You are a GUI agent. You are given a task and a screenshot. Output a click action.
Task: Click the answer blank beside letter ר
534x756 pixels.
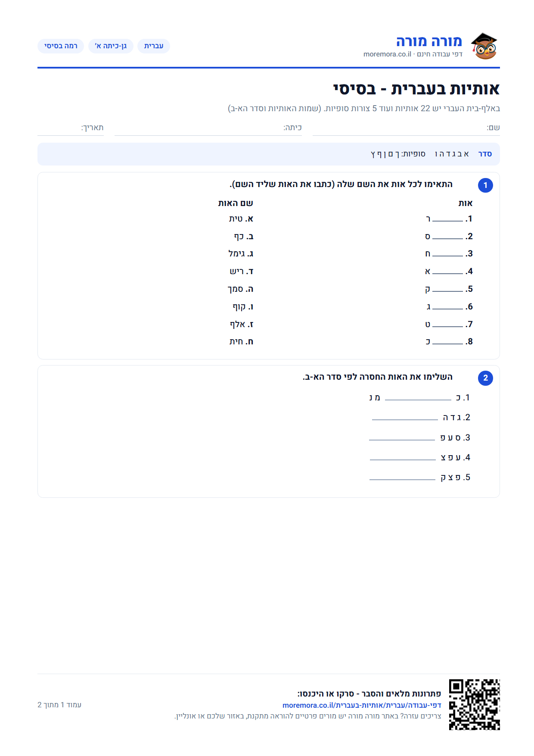(x=447, y=219)
